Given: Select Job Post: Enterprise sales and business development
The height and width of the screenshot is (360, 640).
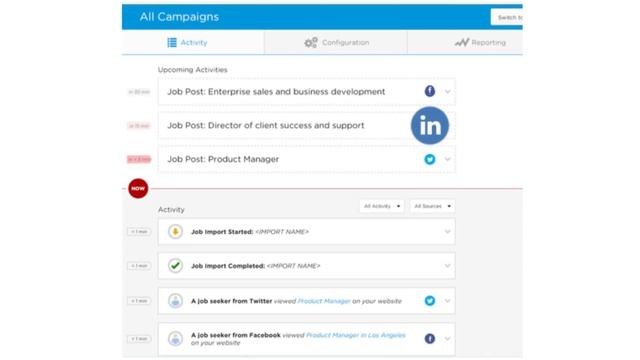Looking at the screenshot, I should (x=276, y=92).
